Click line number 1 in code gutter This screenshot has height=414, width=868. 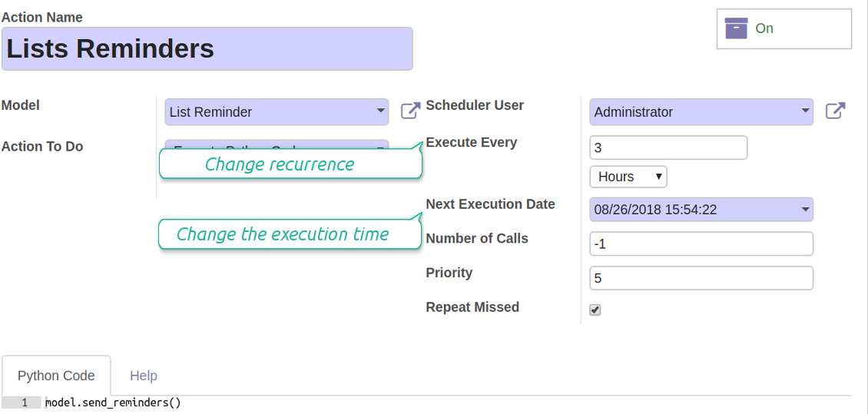pyautogui.click(x=25, y=403)
